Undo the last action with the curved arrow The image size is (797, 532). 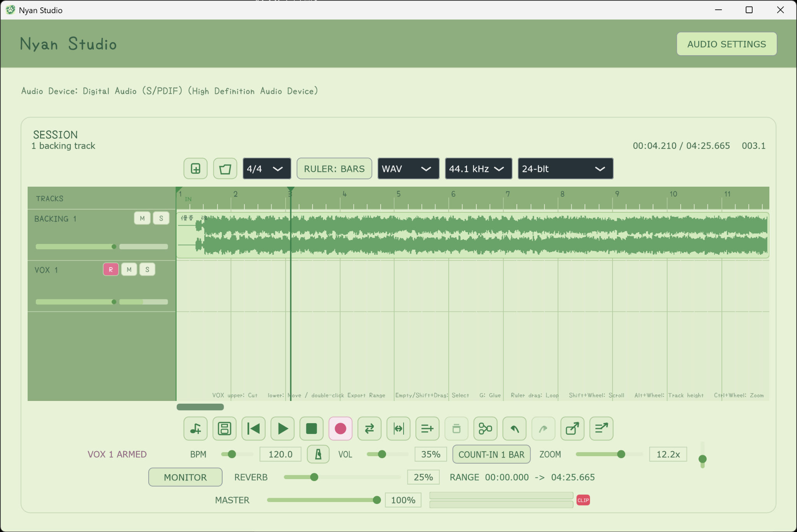pyautogui.click(x=514, y=429)
